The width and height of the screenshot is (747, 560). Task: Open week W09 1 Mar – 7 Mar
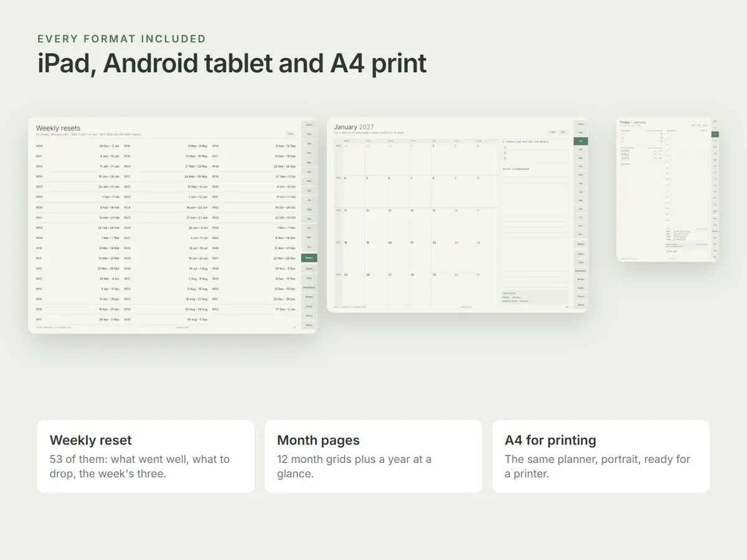tap(77, 238)
